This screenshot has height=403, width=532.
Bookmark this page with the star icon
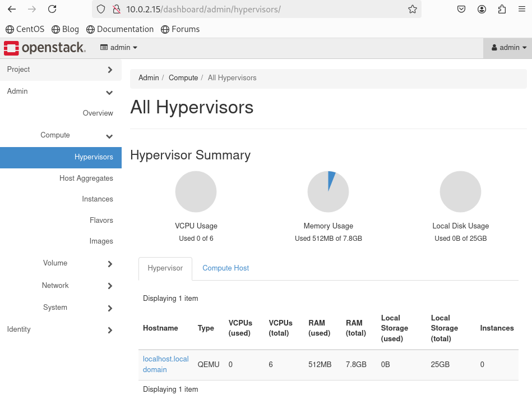click(x=413, y=9)
